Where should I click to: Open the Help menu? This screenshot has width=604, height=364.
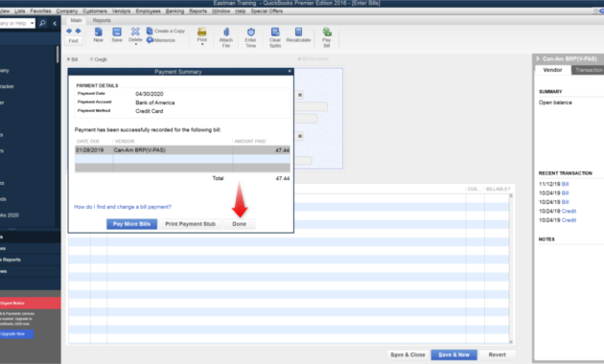click(x=241, y=11)
